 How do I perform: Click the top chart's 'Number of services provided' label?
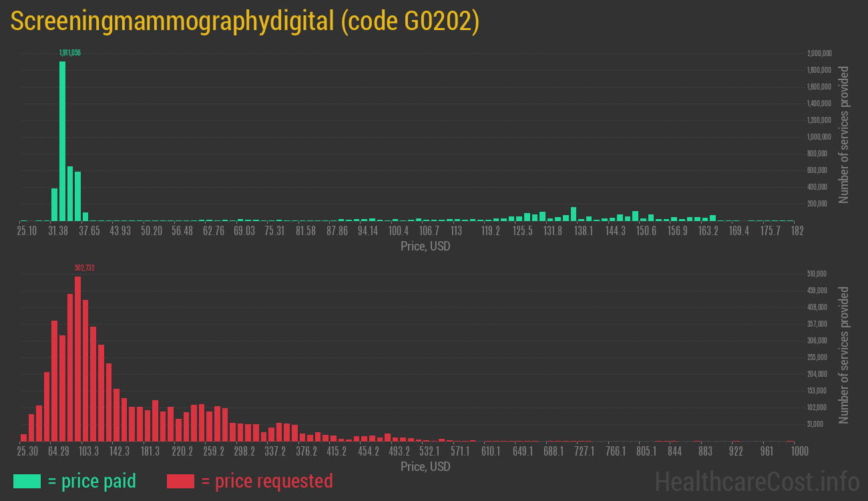(843, 134)
